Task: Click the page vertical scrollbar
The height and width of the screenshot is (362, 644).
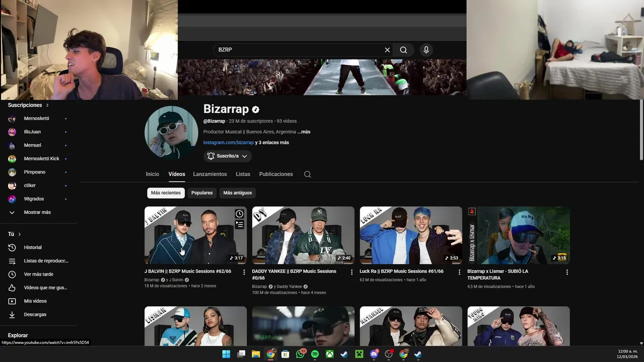Action: click(641, 131)
